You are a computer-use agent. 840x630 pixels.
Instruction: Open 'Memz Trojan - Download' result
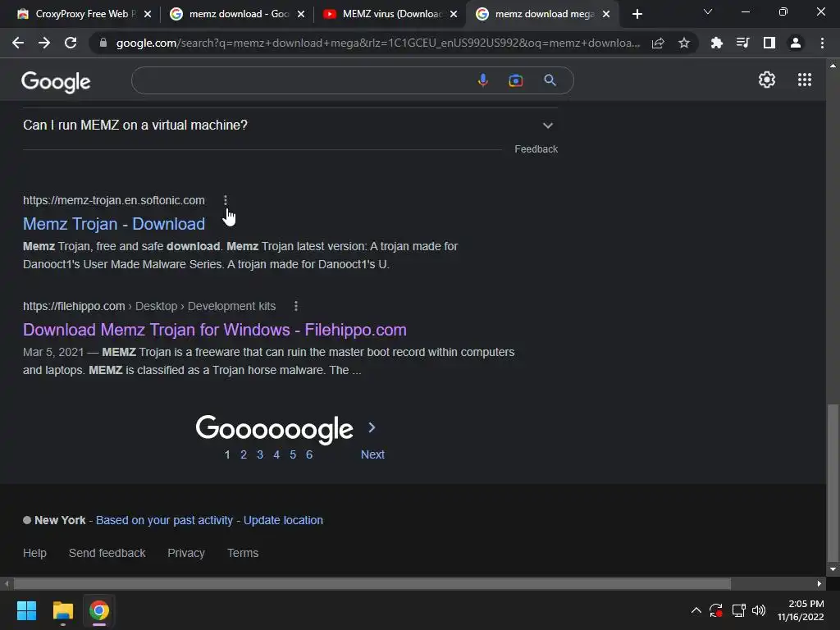coord(114,224)
